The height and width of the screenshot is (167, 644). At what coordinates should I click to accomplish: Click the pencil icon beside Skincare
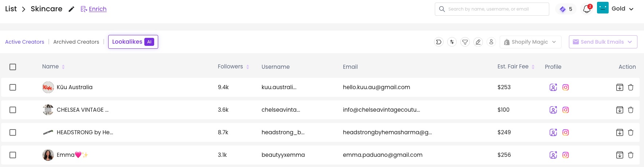coord(71,9)
